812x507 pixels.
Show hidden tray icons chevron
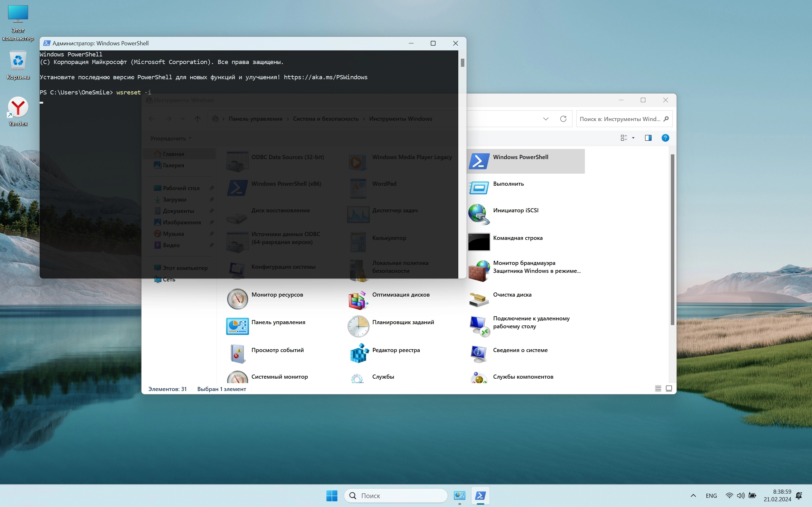coord(693,496)
